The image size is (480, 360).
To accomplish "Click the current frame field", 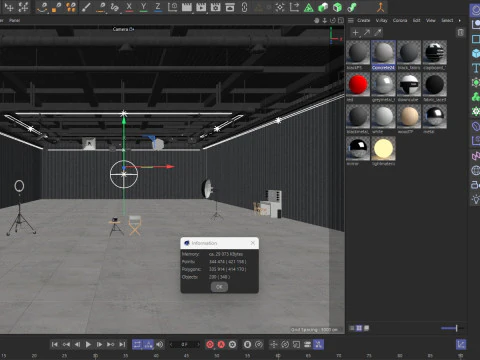I will point(184,344).
